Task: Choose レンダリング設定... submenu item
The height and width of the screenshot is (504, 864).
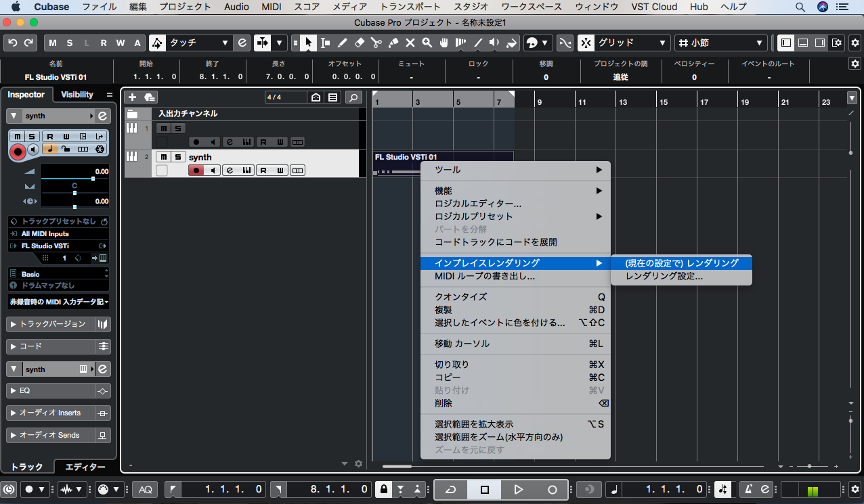Action: pos(681,276)
